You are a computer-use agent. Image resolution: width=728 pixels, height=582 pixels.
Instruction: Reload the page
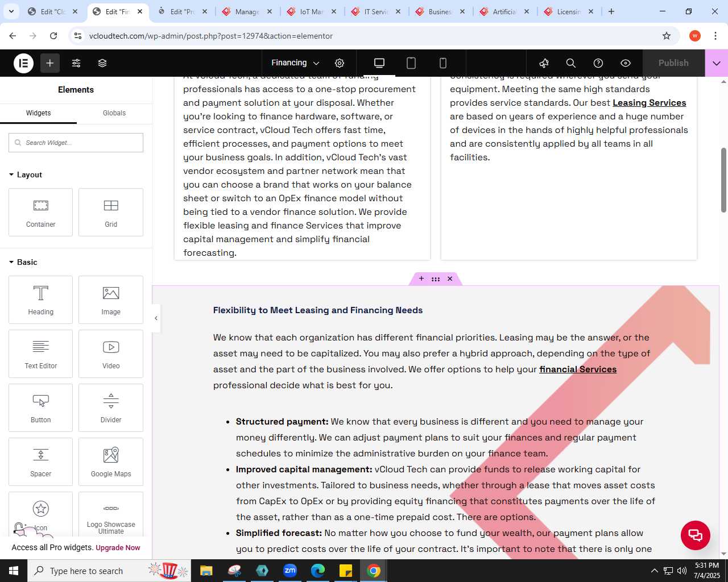tap(53, 36)
